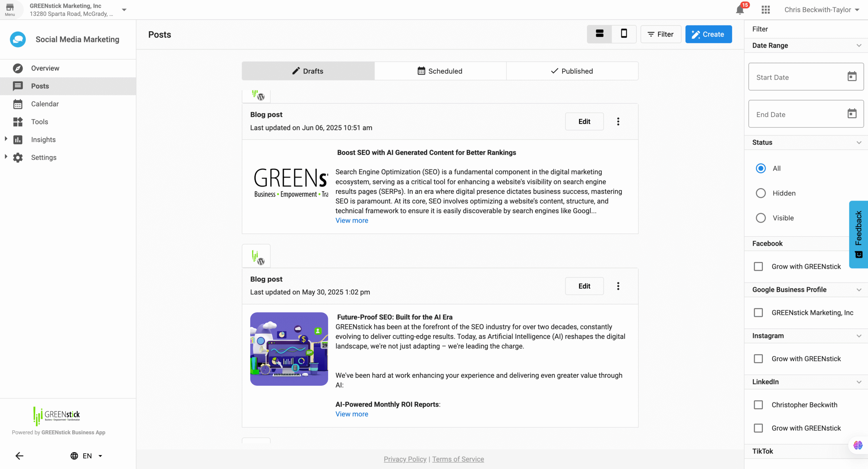Select the list layout view icon
Image resolution: width=868 pixels, height=469 pixels.
click(x=599, y=34)
